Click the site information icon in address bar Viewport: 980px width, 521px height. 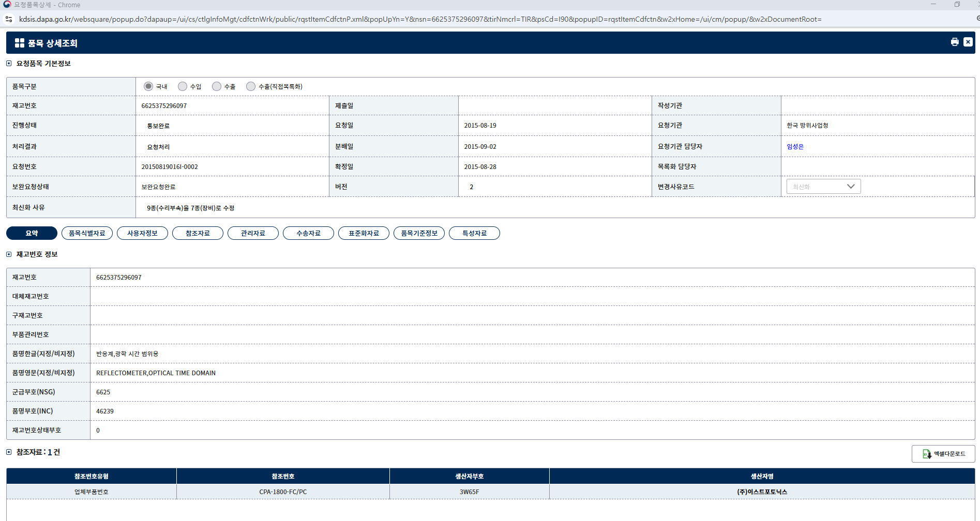pyautogui.click(x=9, y=19)
